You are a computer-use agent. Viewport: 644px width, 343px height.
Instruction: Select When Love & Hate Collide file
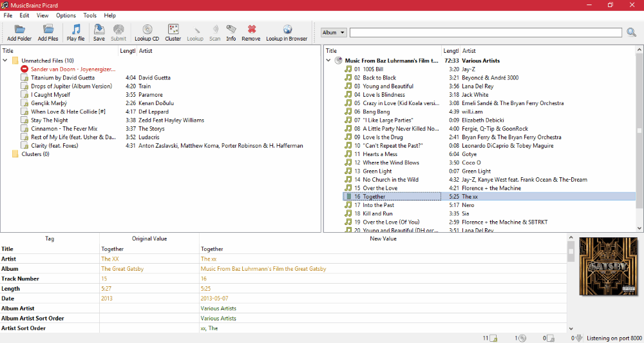point(68,112)
